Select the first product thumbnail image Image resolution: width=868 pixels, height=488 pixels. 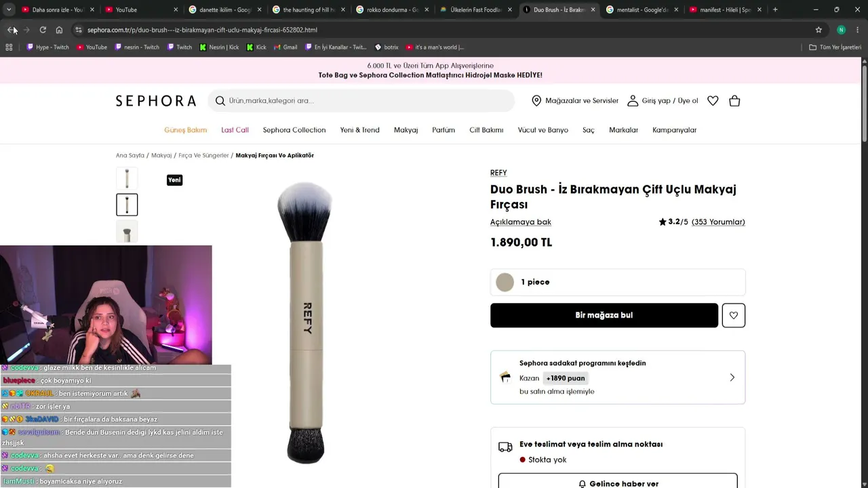pos(127,178)
